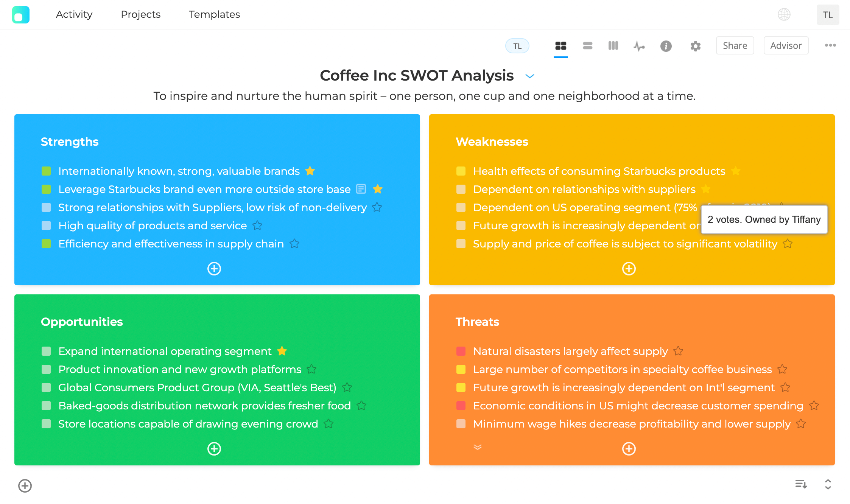Image resolution: width=850 pixels, height=504 pixels.
Task: Star Strong relationships with Suppliers item
Action: click(x=377, y=207)
